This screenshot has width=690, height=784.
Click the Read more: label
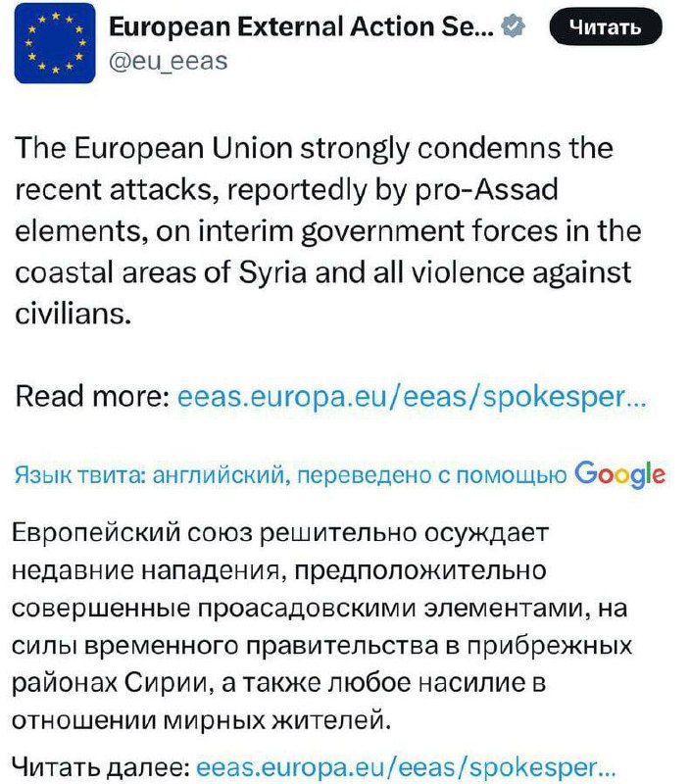[x=91, y=399]
